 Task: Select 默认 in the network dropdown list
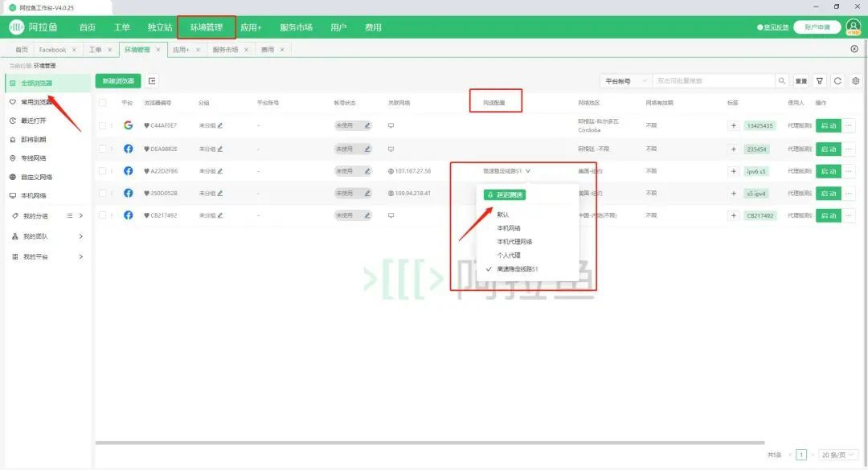coord(502,215)
